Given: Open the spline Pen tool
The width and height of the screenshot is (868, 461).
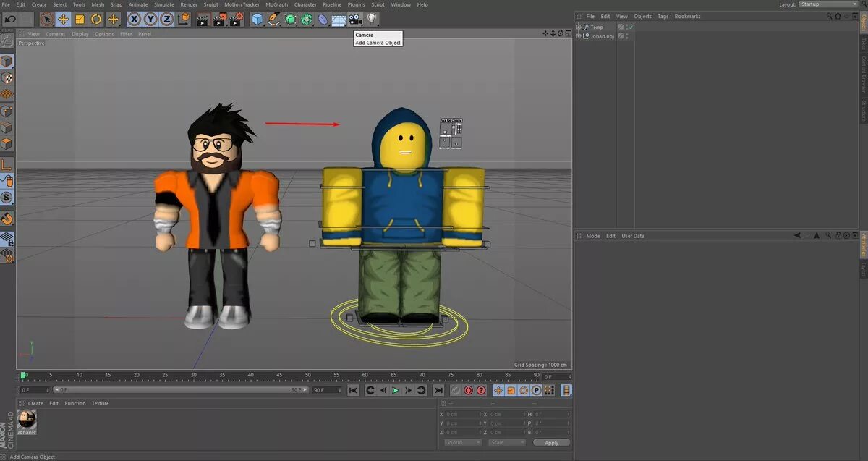Looking at the screenshot, I should pos(274,19).
